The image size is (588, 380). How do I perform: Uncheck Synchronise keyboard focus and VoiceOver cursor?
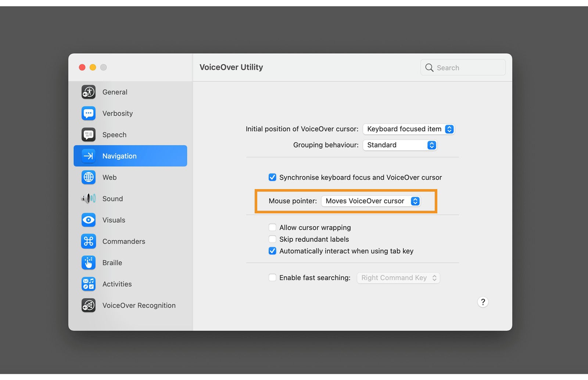272,177
